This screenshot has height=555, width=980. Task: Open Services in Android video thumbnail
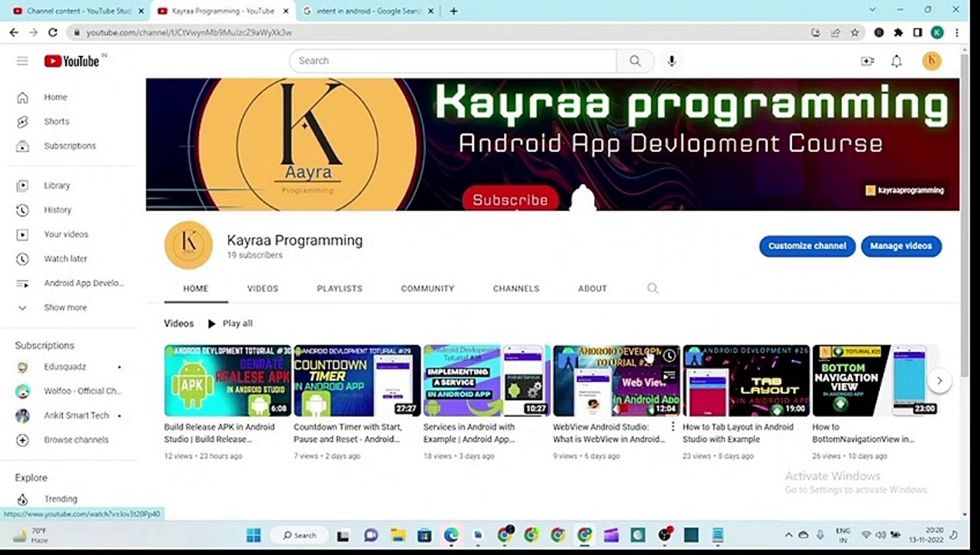coord(487,381)
